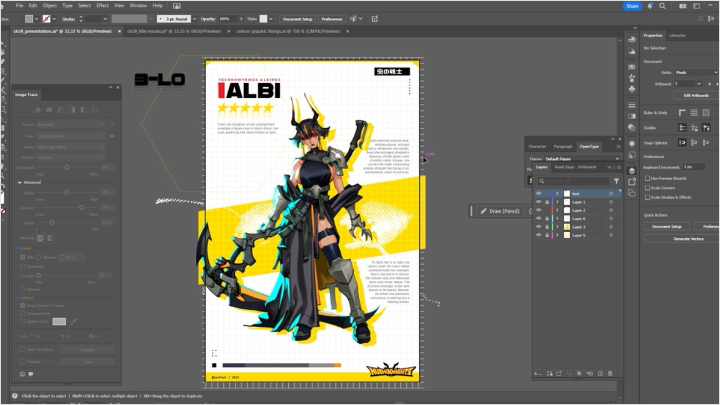
Task: Click the search icon in title bar
Action: pyautogui.click(x=662, y=6)
